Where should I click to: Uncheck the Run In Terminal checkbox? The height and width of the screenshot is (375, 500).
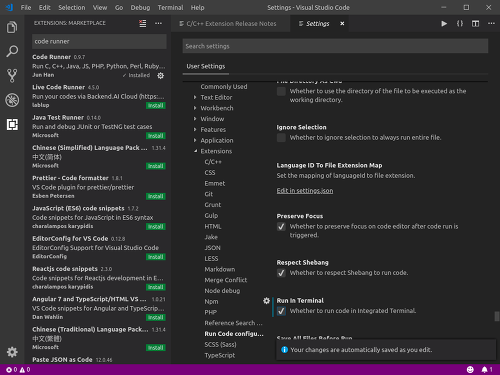click(x=281, y=311)
